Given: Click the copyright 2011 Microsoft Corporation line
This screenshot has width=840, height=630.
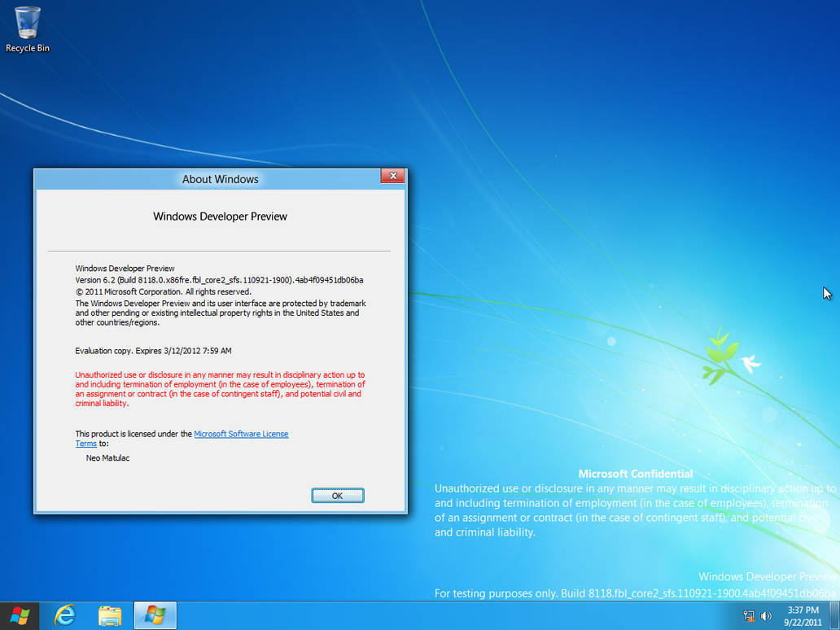Looking at the screenshot, I should (x=163, y=292).
